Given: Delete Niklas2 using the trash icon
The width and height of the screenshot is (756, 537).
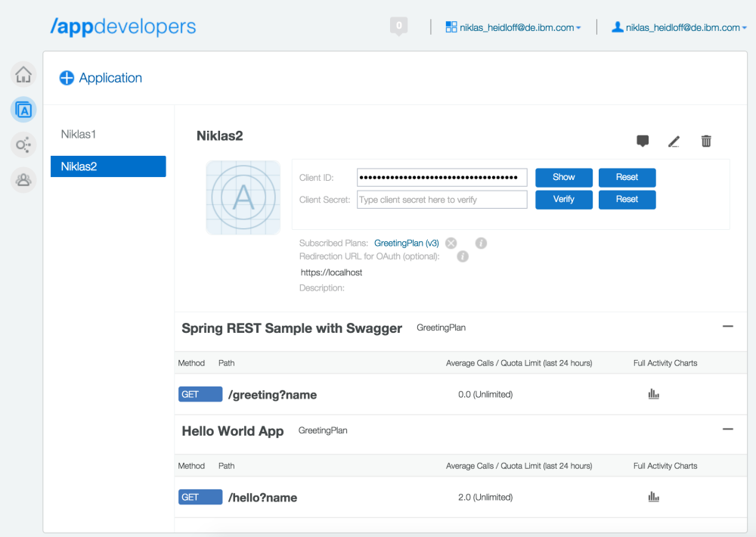Looking at the screenshot, I should [706, 141].
